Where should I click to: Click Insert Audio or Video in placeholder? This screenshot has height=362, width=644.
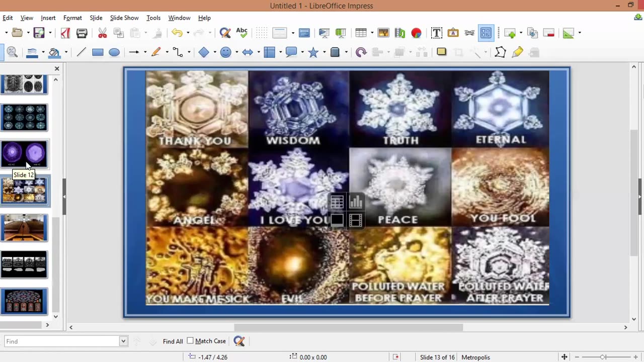[356, 220]
